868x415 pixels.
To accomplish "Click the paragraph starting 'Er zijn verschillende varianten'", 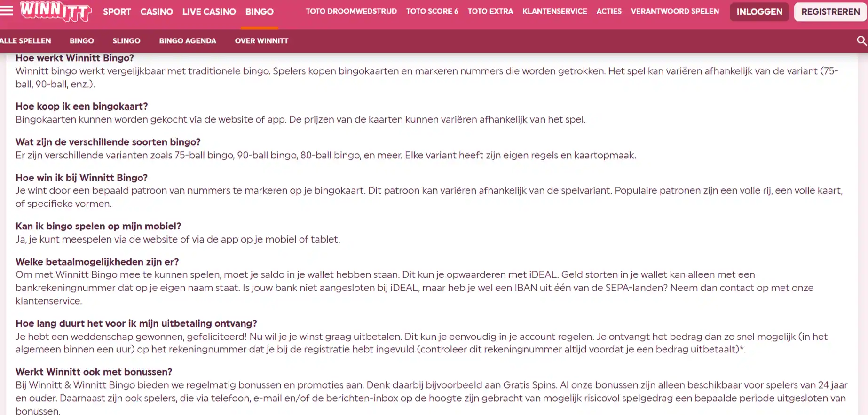I will pos(326,155).
